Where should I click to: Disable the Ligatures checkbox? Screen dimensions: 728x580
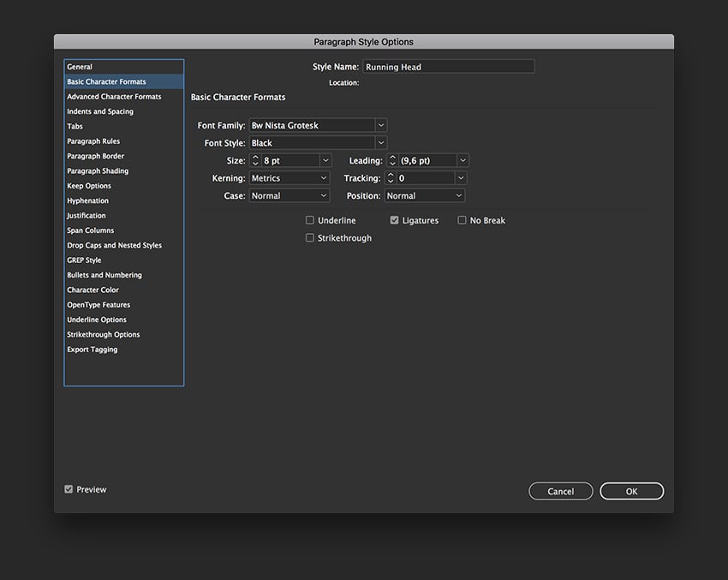point(394,220)
